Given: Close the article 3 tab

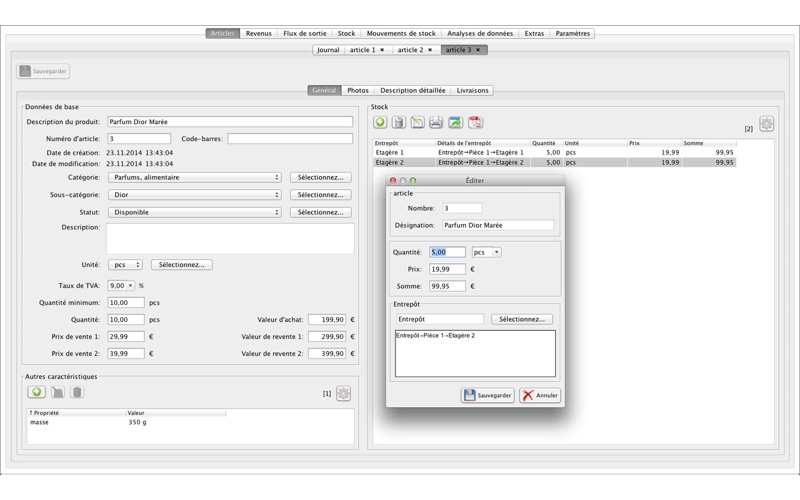Looking at the screenshot, I should click(x=478, y=50).
